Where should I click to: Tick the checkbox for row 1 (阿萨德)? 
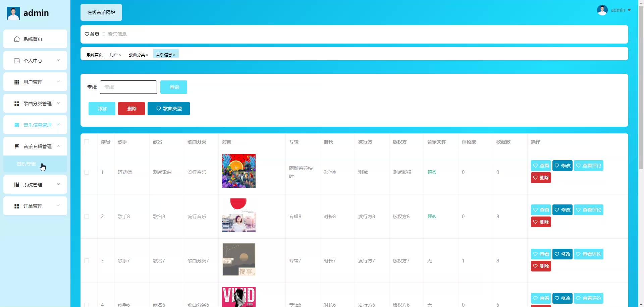[x=87, y=172]
